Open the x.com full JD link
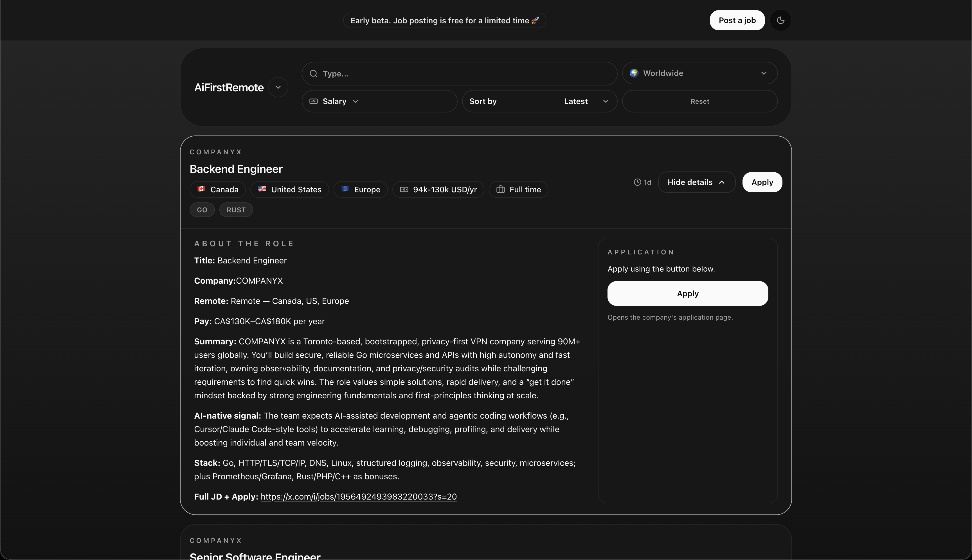This screenshot has width=972, height=560. pos(358,496)
